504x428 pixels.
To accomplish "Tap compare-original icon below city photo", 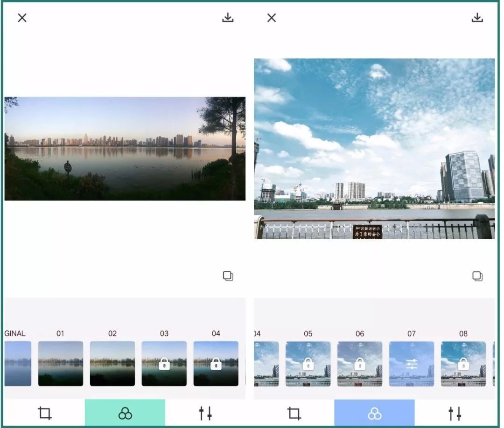I will point(477,276).
